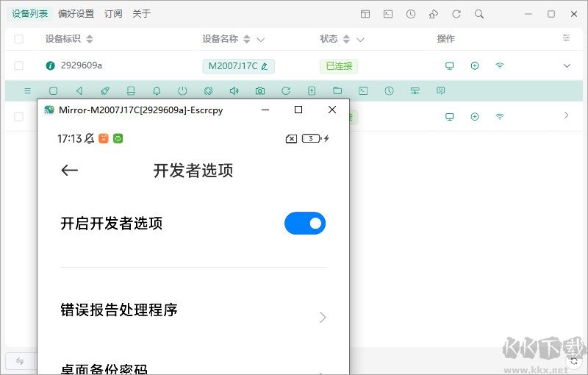Image resolution: width=588 pixels, height=375 pixels.
Task: Click the 已连接 status tag for 2929609a
Action: 339,66
